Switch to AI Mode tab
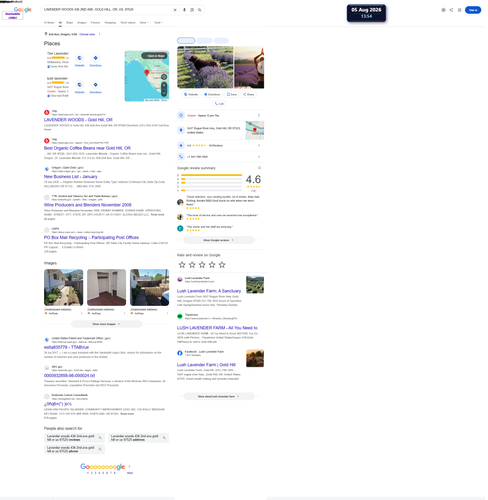Image resolution: width=488 pixels, height=500 pixels. tap(49, 22)
